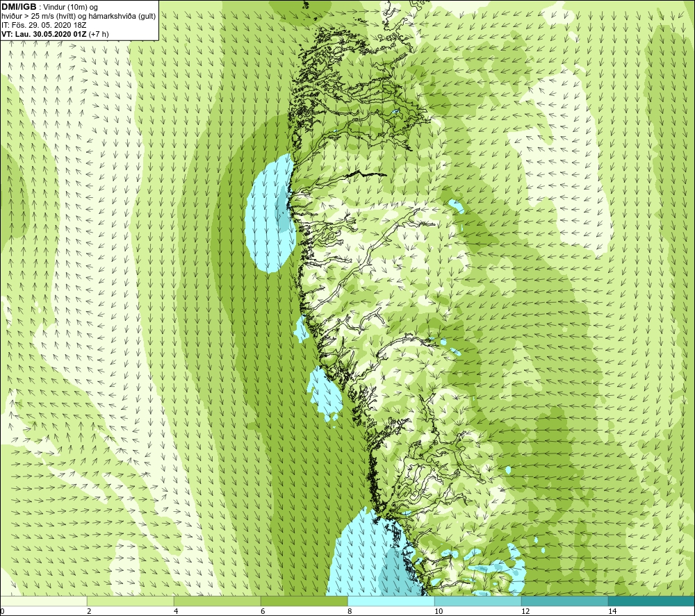The width and height of the screenshot is (695, 616).
Task: Click the 10–12 m/s cyan legend swatch
Action: [478, 601]
